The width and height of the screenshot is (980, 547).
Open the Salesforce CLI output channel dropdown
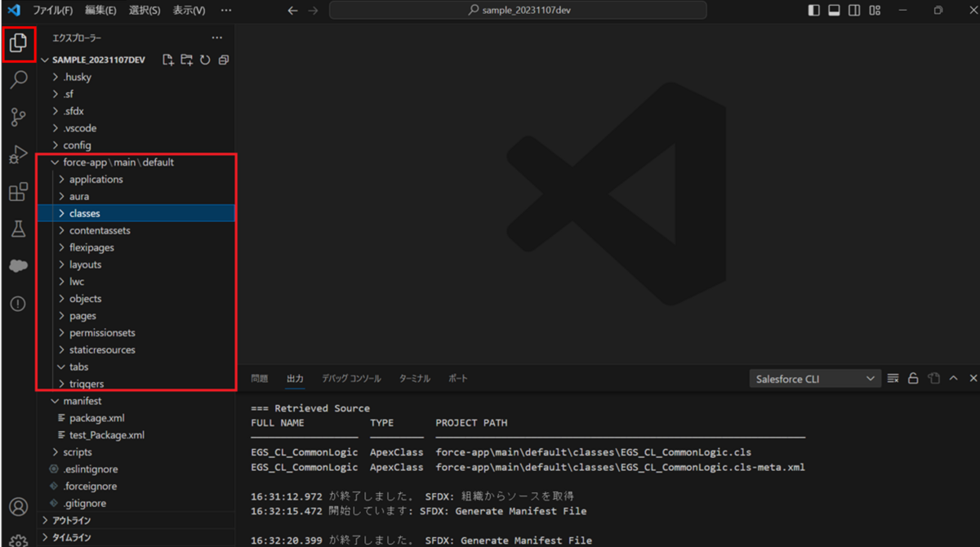pyautogui.click(x=814, y=378)
